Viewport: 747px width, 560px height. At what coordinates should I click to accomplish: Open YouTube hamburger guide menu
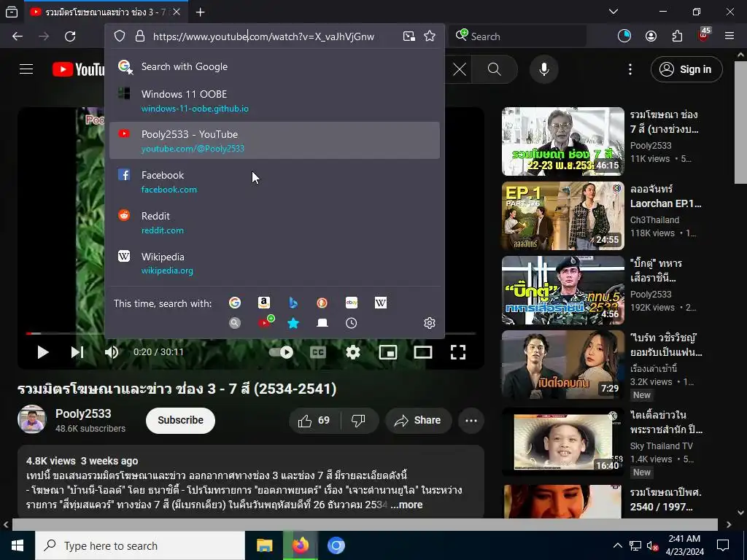point(26,69)
